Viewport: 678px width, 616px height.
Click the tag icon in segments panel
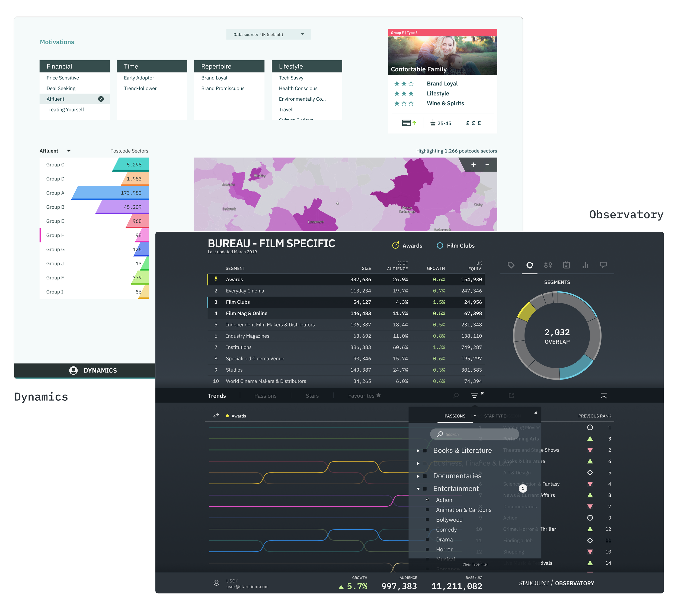pos(511,265)
